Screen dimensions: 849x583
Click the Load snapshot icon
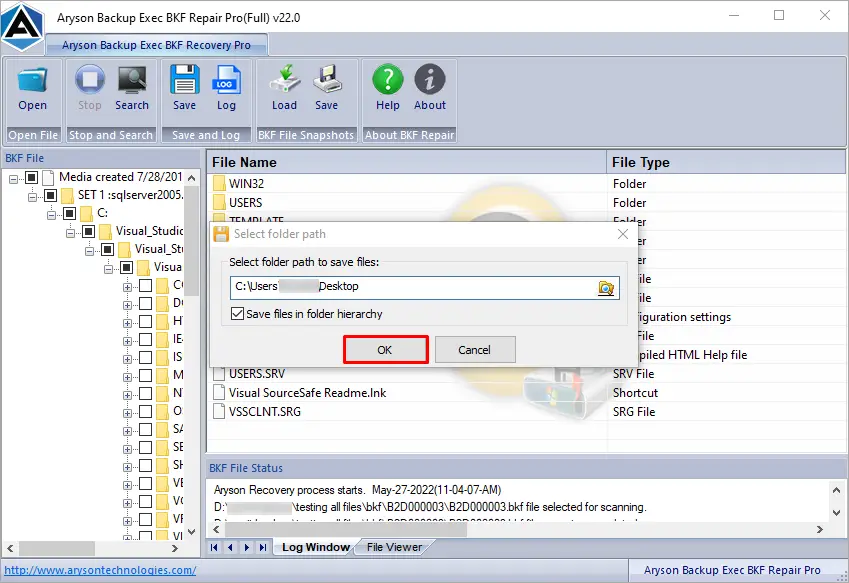pyautogui.click(x=285, y=79)
